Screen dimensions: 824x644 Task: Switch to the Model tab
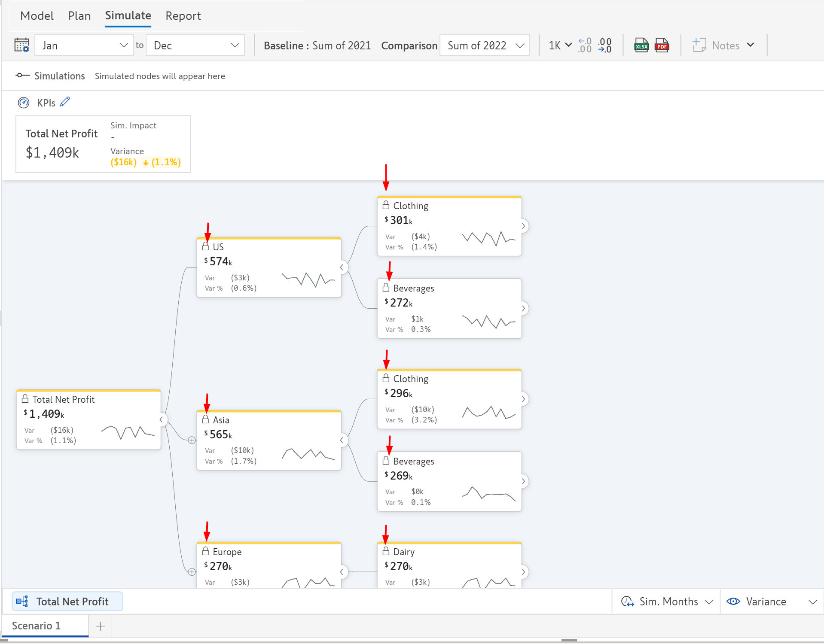[37, 16]
